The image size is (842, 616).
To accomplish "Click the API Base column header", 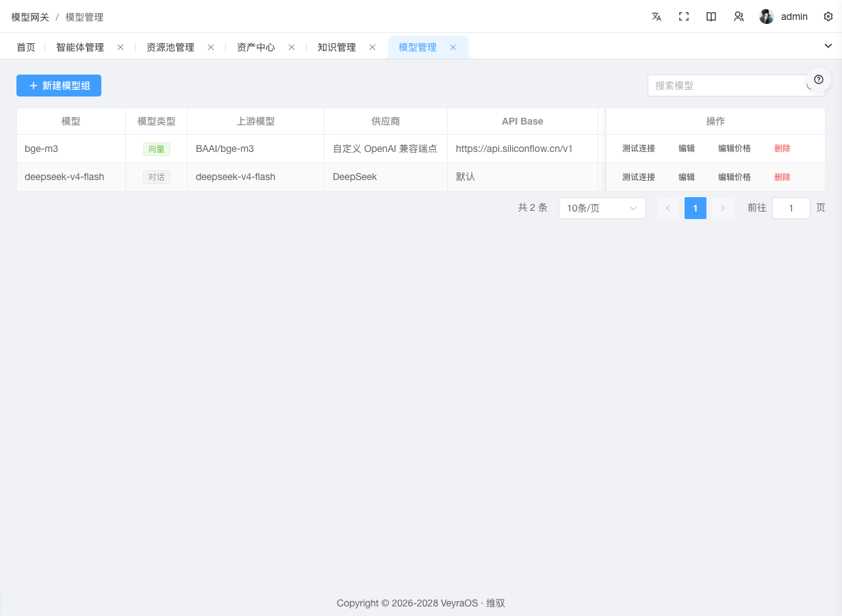I will tap(522, 121).
